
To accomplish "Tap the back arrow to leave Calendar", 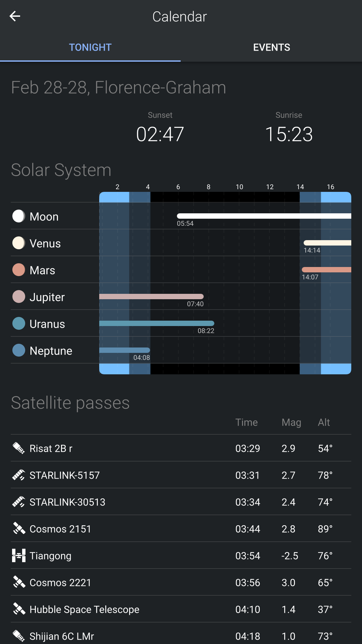I will pos(15,16).
